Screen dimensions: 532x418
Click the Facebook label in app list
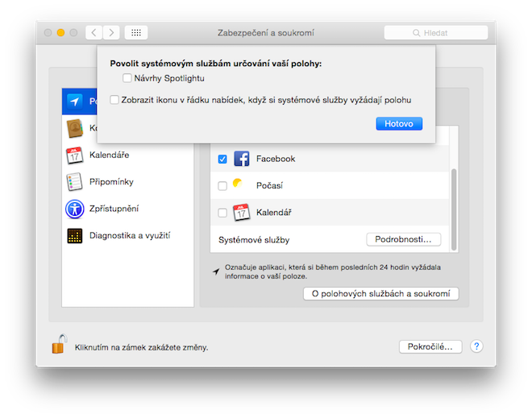tap(276, 159)
